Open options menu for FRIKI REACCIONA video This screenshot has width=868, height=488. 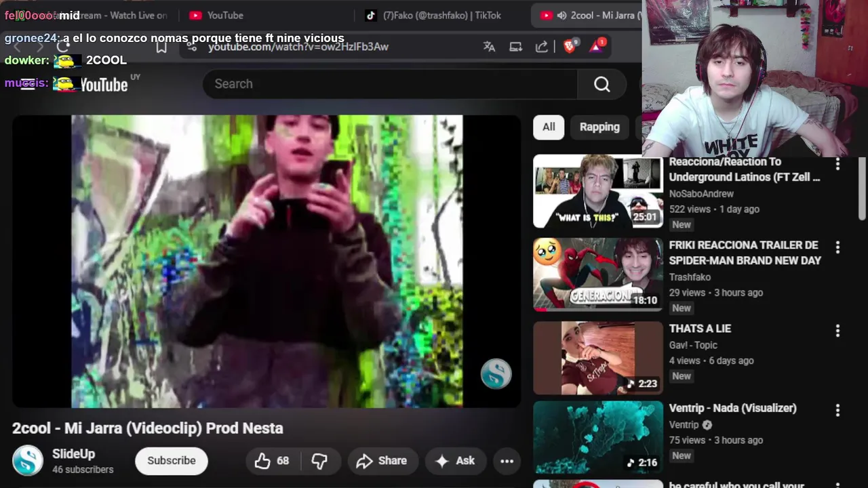837,247
